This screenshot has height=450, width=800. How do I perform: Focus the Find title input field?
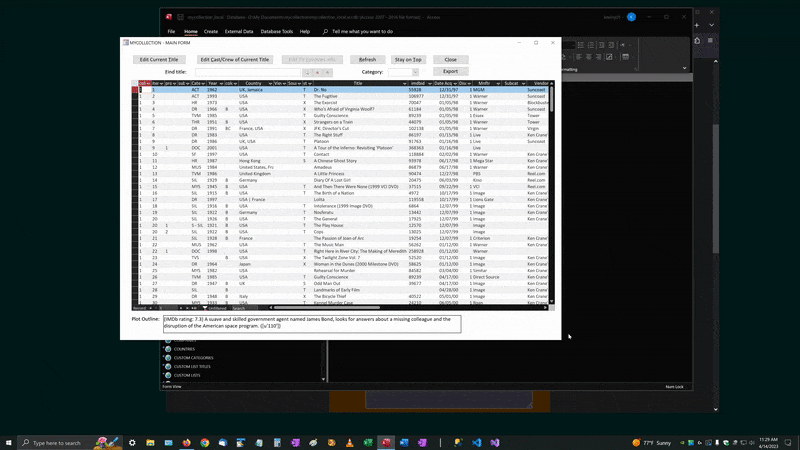click(247, 72)
